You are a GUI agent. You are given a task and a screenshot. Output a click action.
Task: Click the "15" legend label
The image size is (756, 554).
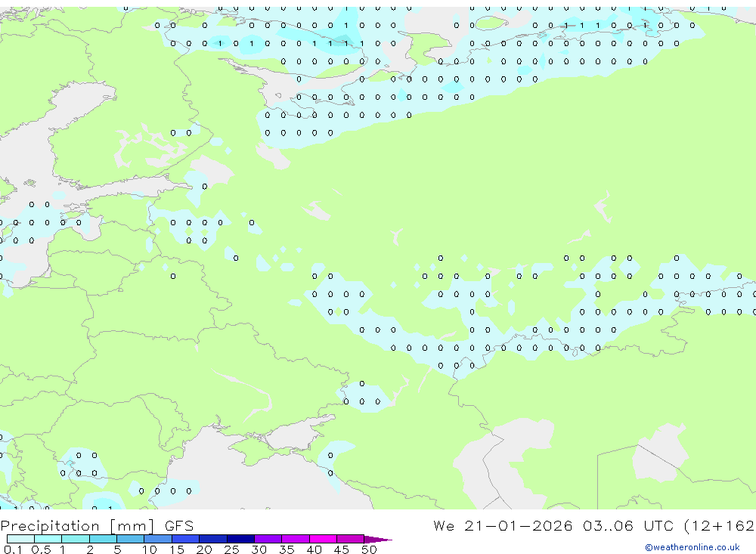coord(177,549)
